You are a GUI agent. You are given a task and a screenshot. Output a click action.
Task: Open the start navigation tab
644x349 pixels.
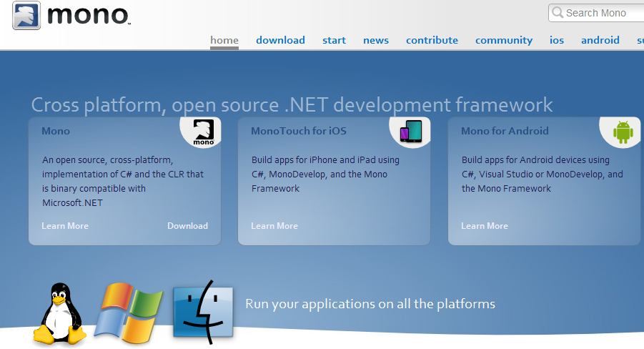tap(334, 40)
